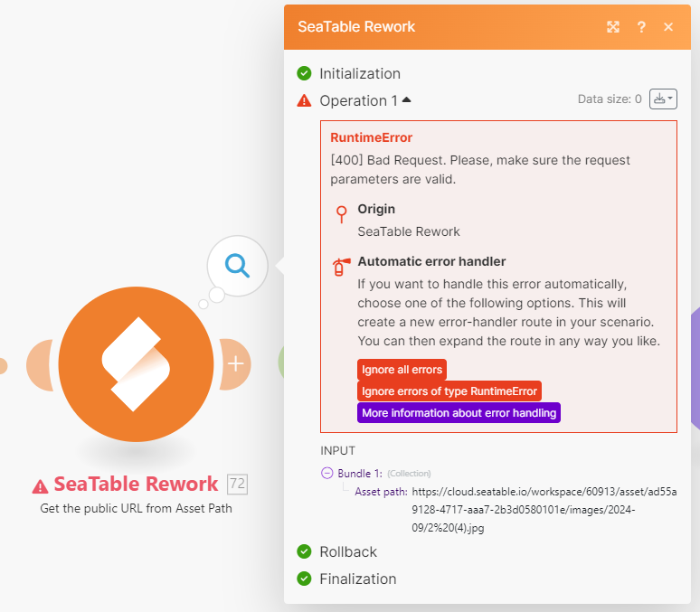Click Ignore errors of type RuntimeError
Screen dimensions: 700x612
[x=449, y=391]
